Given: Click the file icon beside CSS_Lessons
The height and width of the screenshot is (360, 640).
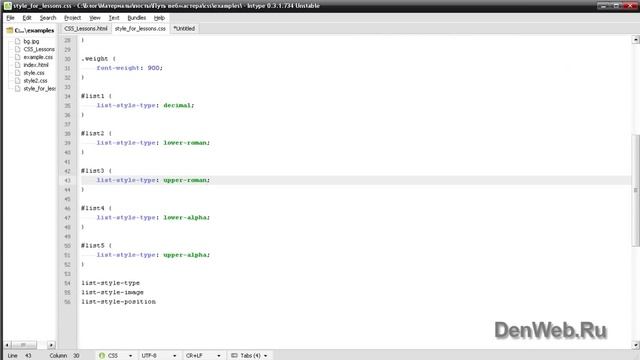Looking at the screenshot, I should (x=18, y=49).
